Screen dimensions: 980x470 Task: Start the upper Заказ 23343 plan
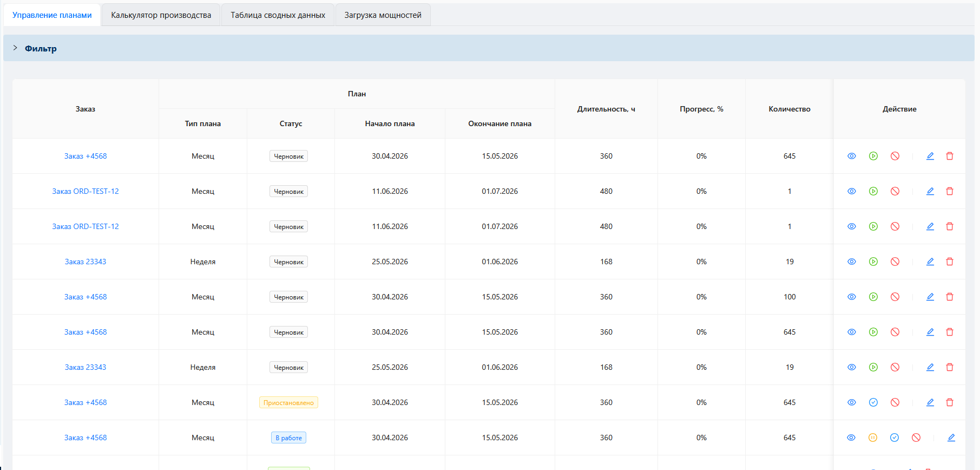pos(873,262)
